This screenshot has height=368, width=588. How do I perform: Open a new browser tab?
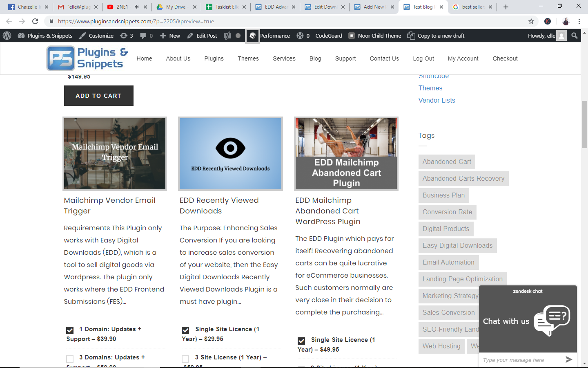[506, 7]
